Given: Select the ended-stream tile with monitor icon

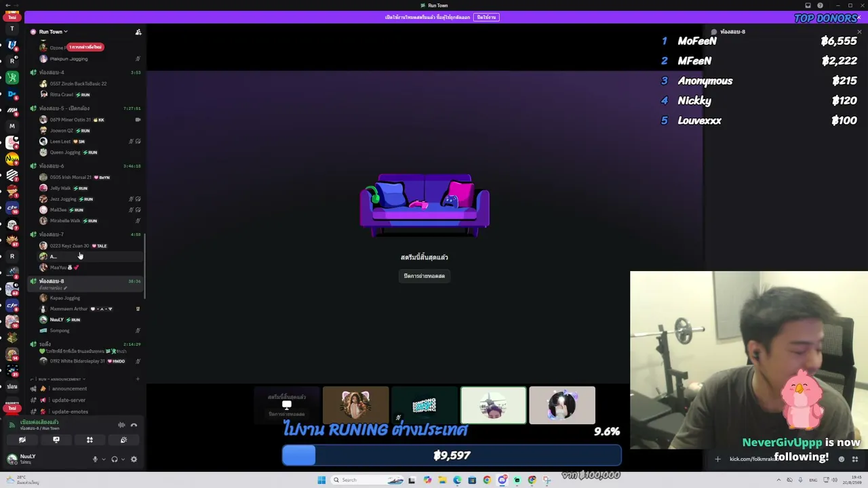Looking at the screenshot, I should click(x=287, y=405).
